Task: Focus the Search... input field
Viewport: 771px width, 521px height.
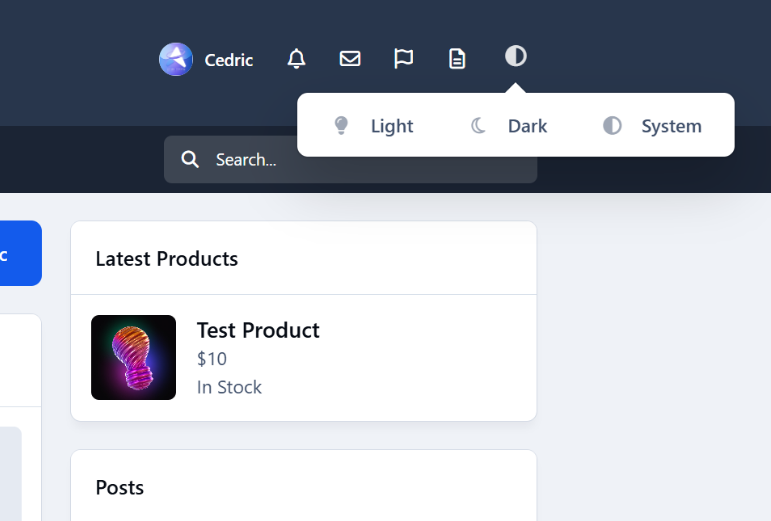Action: coord(350,160)
